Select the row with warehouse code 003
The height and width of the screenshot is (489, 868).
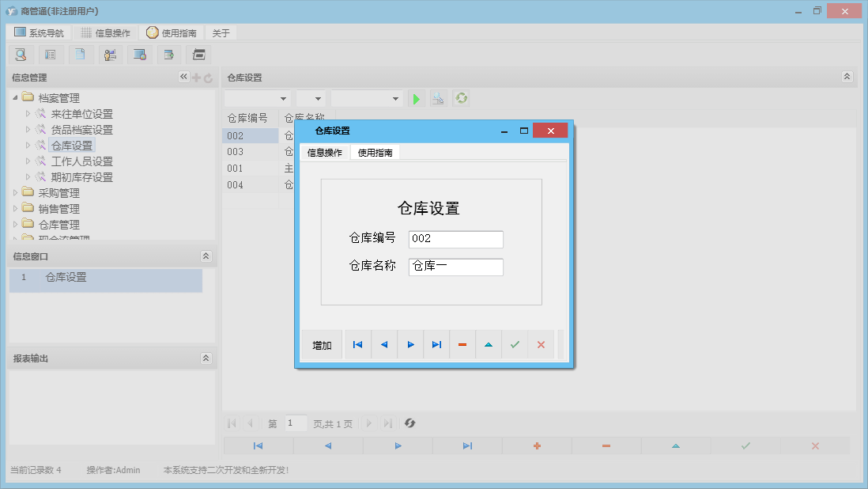click(x=250, y=151)
